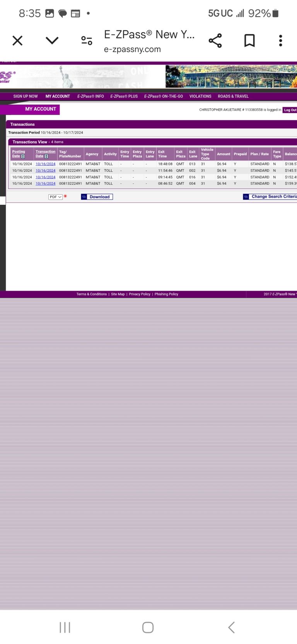Tap the Android recent apps button
Screen dimensions: 297x644
(65, 627)
